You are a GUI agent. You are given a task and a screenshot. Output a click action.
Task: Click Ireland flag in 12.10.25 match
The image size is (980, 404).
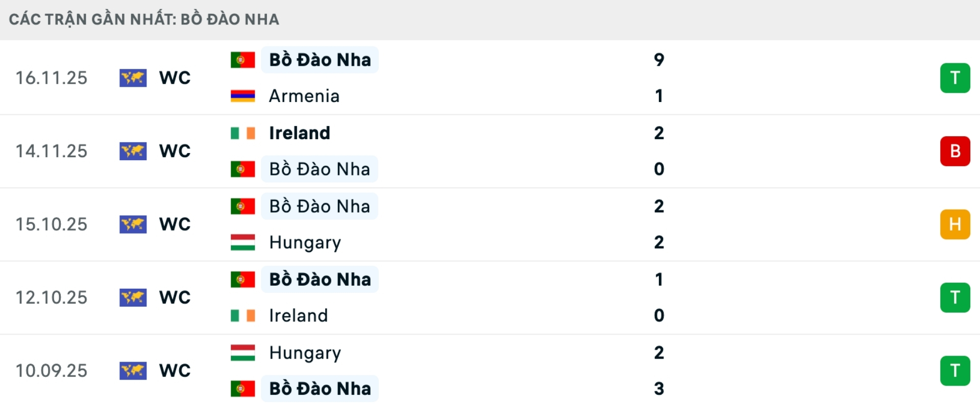(x=242, y=316)
